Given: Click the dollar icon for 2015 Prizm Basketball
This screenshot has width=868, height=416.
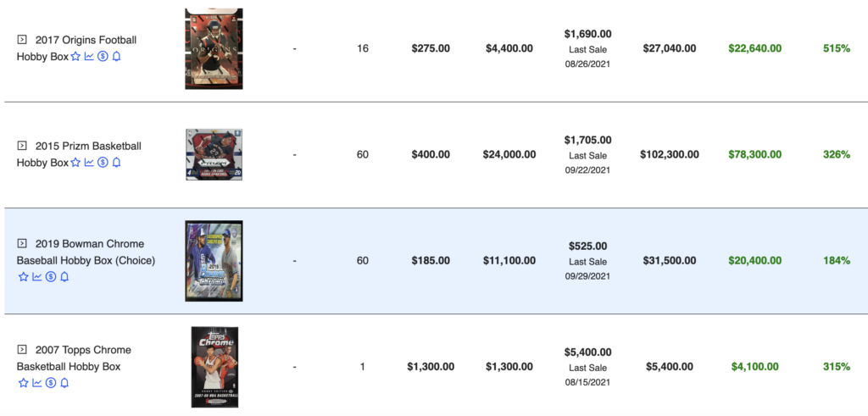Looking at the screenshot, I should pyautogui.click(x=103, y=163).
